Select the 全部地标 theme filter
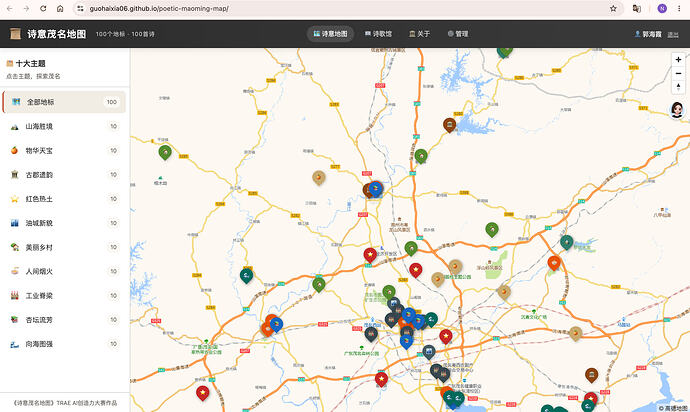 click(x=64, y=102)
